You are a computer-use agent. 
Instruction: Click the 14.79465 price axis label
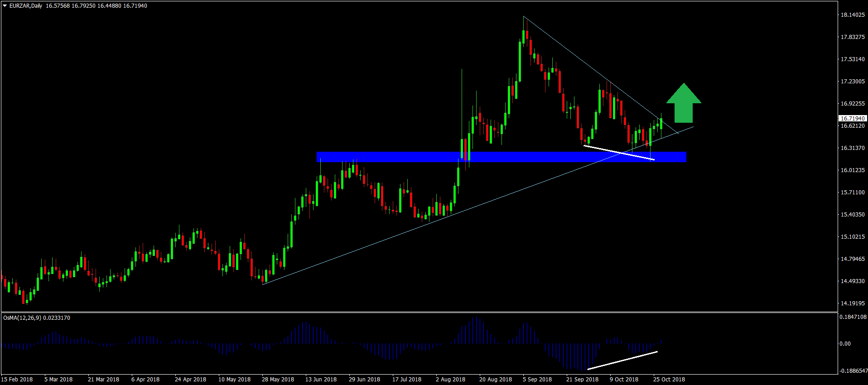click(x=853, y=259)
